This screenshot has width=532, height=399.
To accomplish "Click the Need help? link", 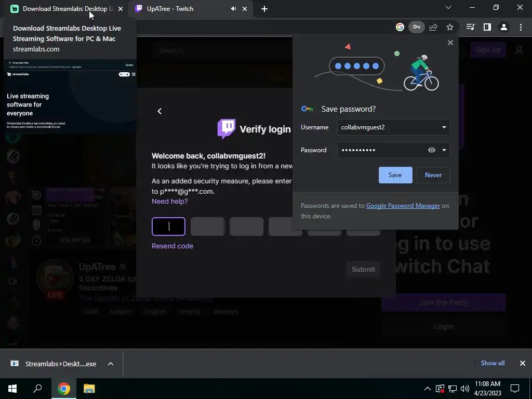I will click(x=170, y=201).
